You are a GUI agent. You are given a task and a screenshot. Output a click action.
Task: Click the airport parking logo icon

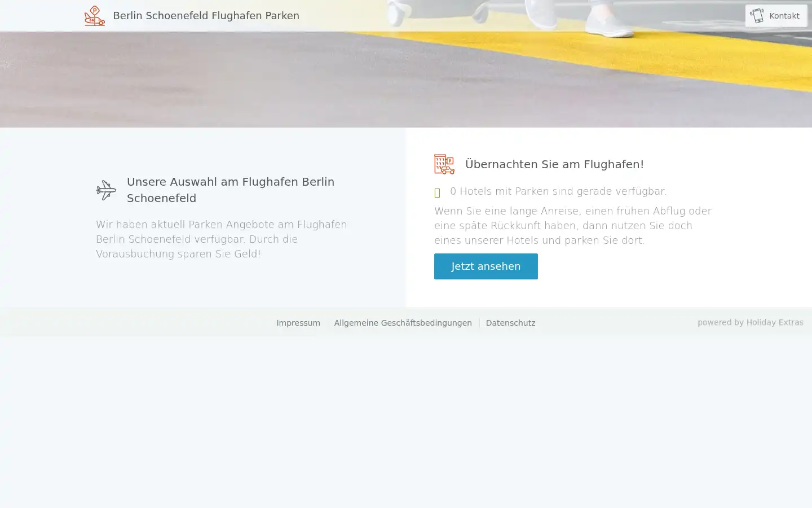[x=95, y=16]
